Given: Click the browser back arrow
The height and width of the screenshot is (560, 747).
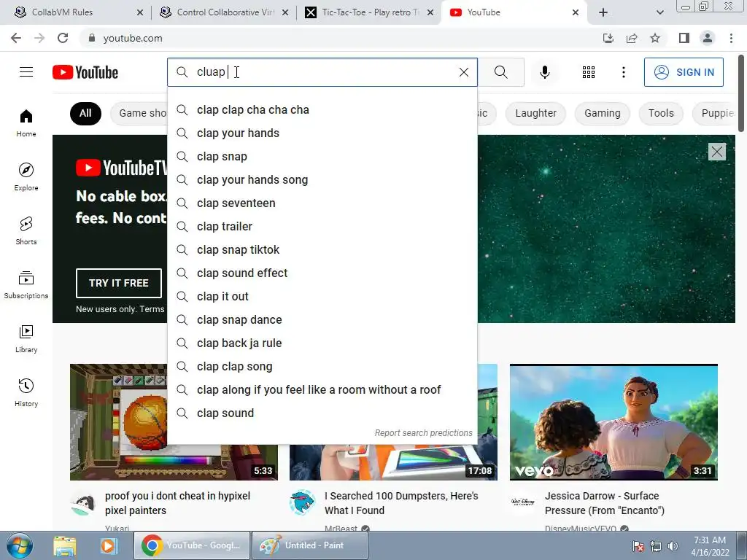Looking at the screenshot, I should click(16, 38).
